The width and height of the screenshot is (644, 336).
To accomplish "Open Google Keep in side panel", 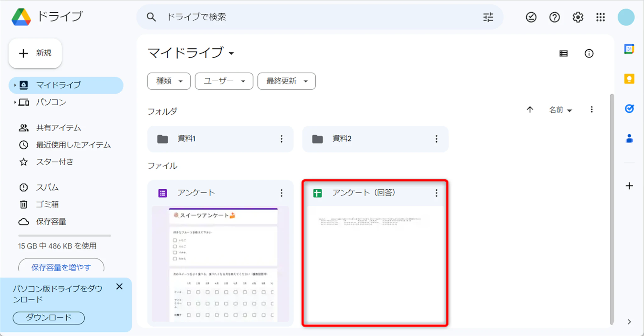I will (x=629, y=79).
